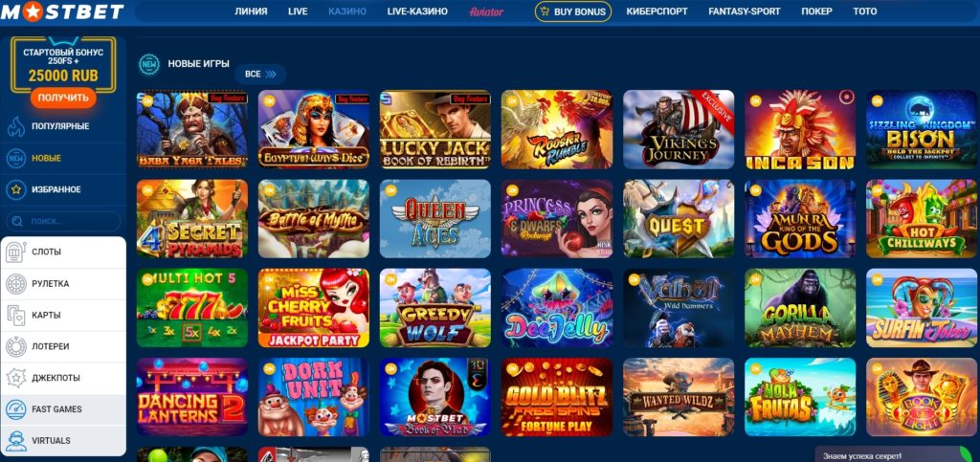The image size is (980, 462).
Task: Select the playing cards icon for Карты
Action: point(15,316)
